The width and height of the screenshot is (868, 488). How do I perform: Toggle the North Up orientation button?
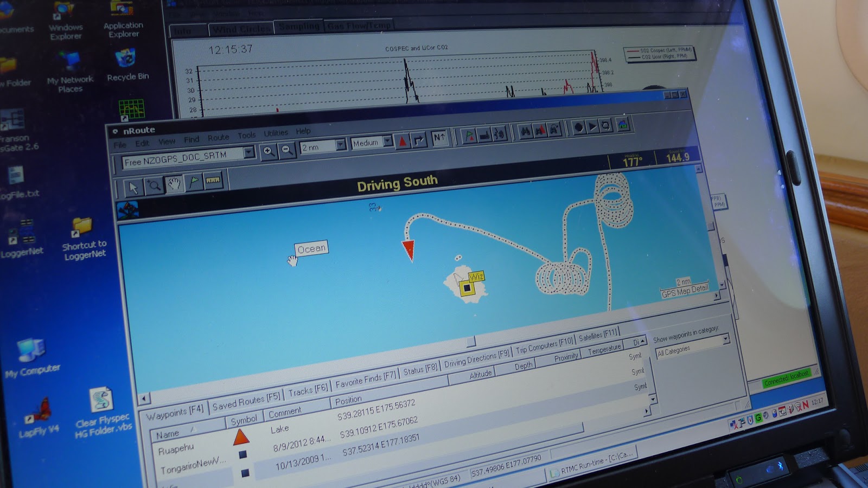click(439, 138)
